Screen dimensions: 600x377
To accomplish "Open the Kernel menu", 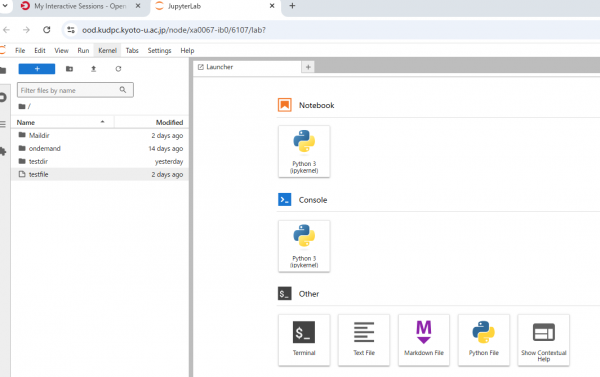I will pos(108,51).
